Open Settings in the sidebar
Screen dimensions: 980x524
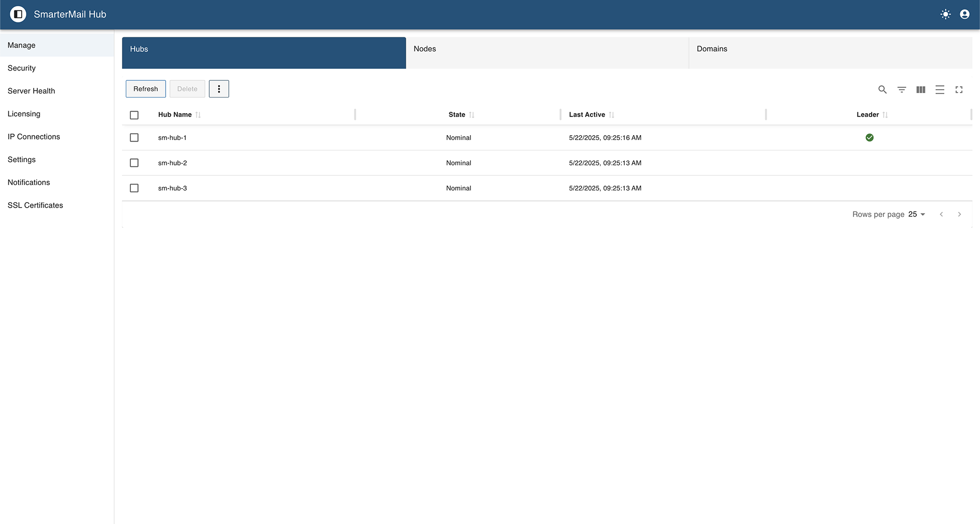(57, 160)
